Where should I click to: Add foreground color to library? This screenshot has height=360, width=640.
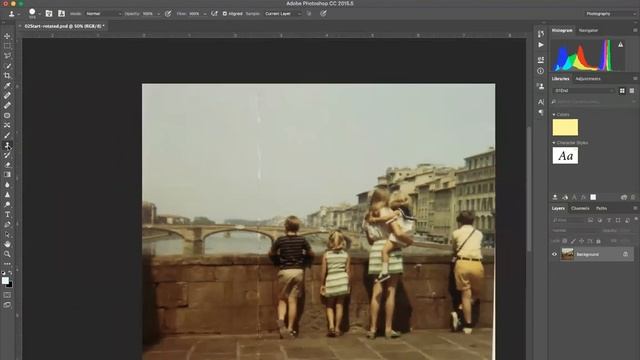click(x=593, y=197)
